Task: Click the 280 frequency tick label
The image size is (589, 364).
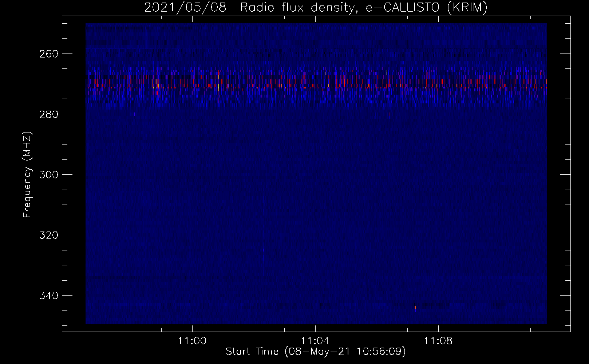Action: tap(49, 114)
